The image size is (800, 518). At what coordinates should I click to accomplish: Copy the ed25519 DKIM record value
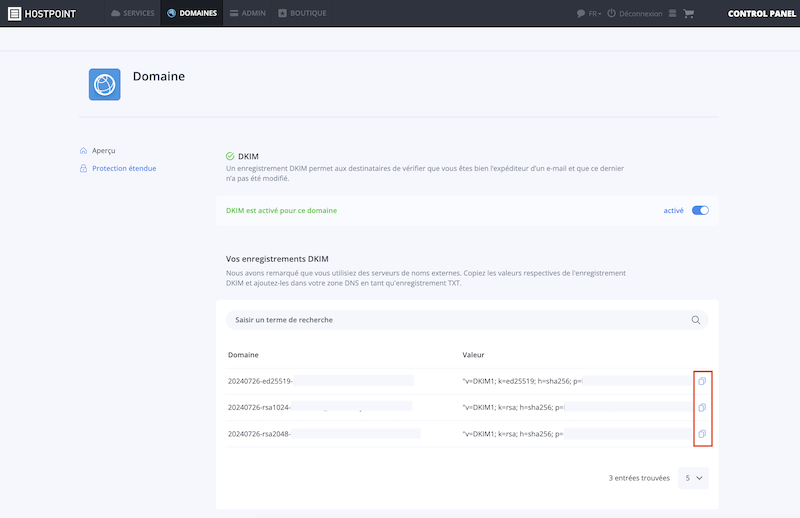[702, 381]
